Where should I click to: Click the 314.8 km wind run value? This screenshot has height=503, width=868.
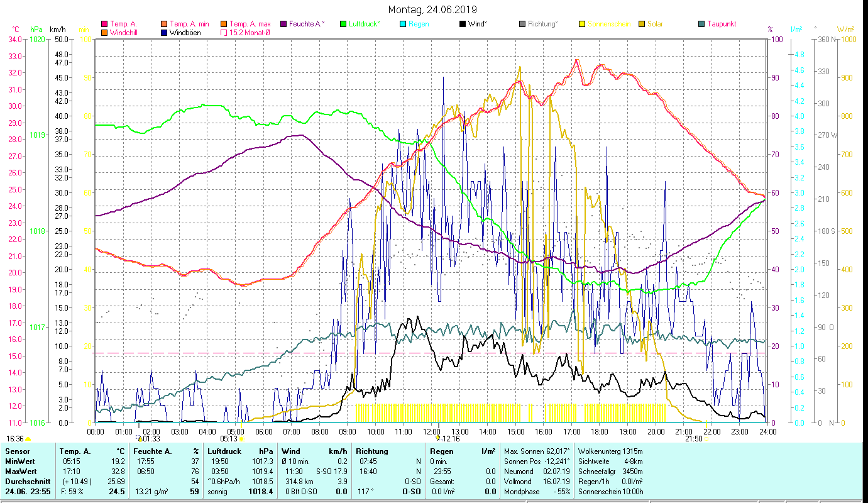(299, 481)
